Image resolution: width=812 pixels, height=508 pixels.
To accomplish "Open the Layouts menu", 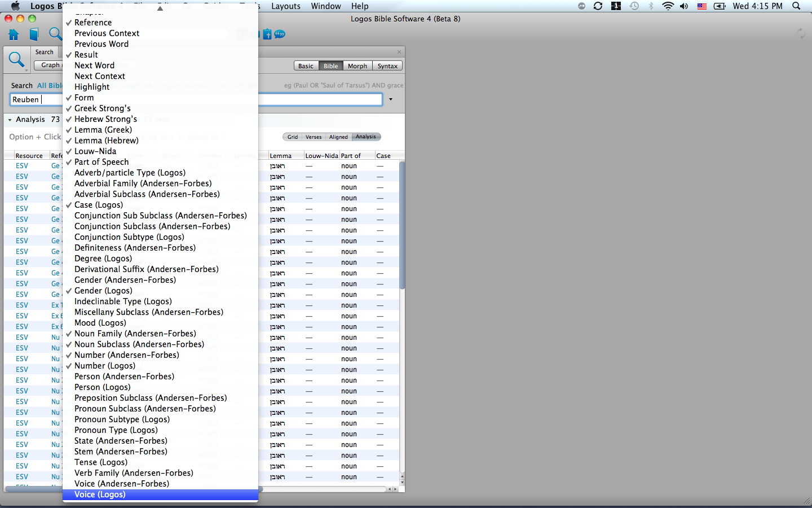I will tap(286, 6).
